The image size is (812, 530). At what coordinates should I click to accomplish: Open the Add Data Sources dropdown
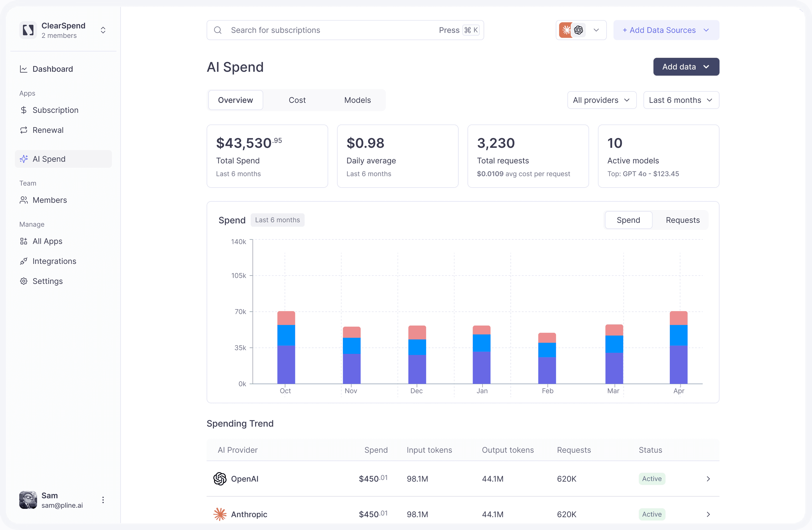666,30
